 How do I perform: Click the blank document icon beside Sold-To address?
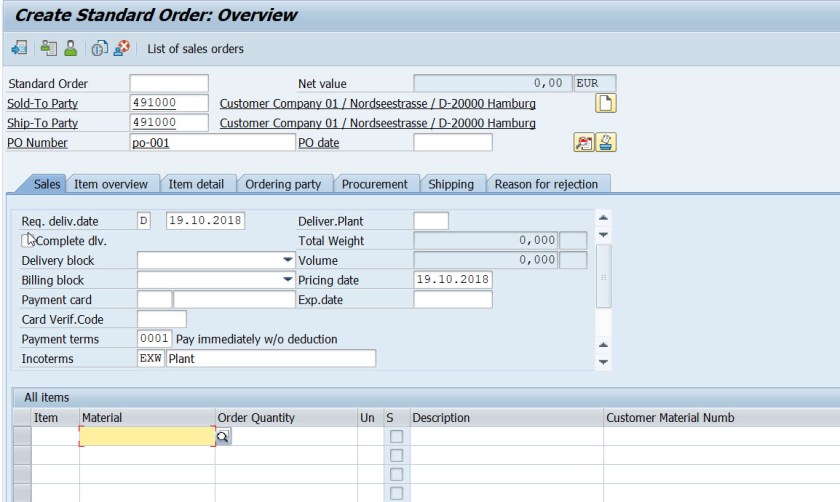[606, 103]
